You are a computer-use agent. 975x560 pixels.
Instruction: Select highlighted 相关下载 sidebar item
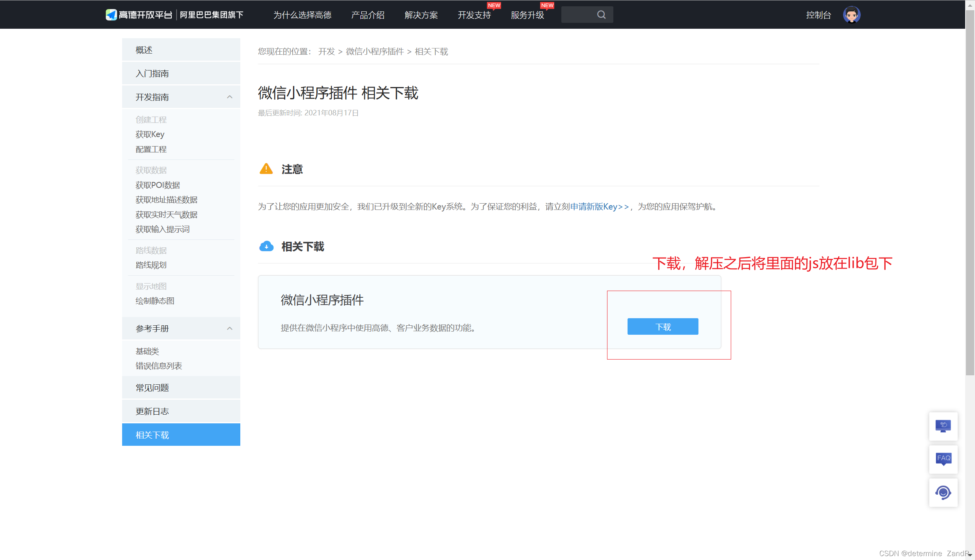pos(181,435)
